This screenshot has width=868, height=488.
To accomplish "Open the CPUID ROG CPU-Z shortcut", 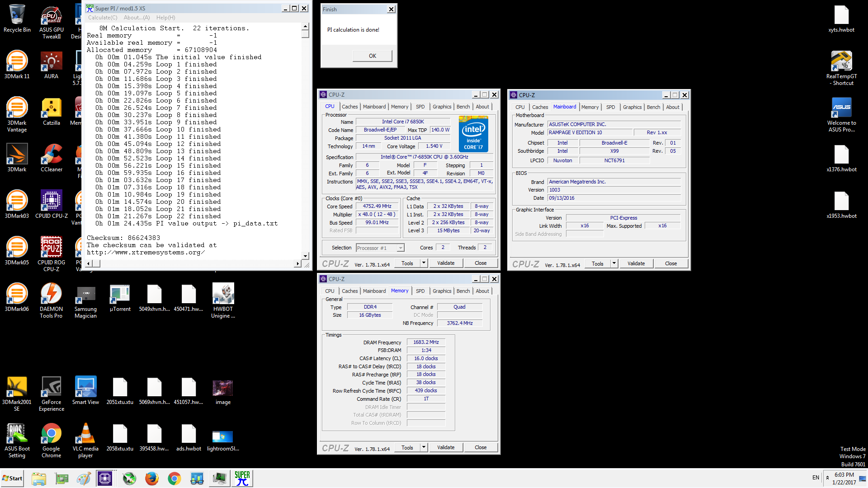I will coord(51,254).
